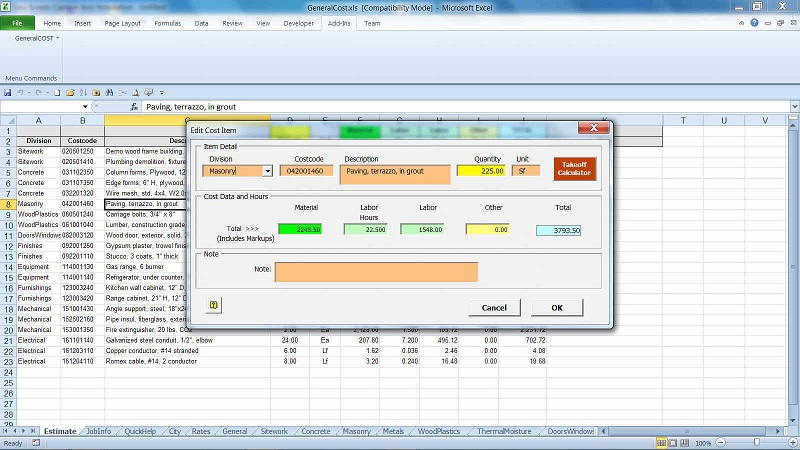Click the vertical scrollbar down arrow
This screenshot has width=800, height=450.
[793, 420]
